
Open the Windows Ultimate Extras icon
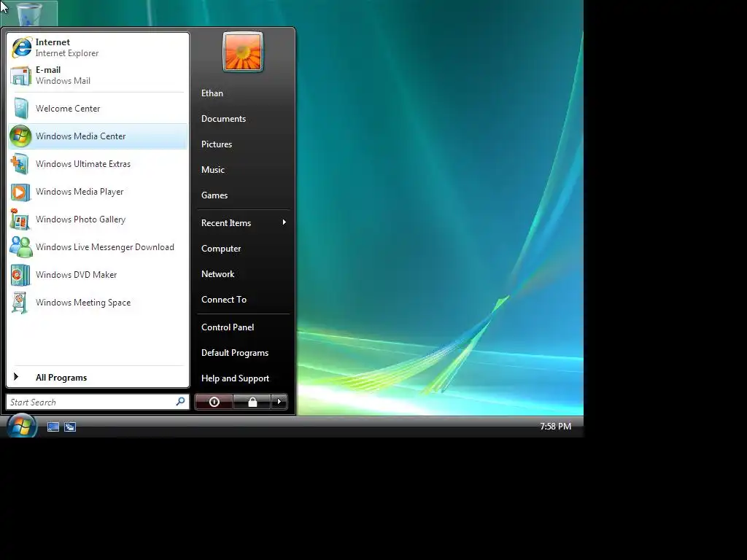click(x=20, y=164)
